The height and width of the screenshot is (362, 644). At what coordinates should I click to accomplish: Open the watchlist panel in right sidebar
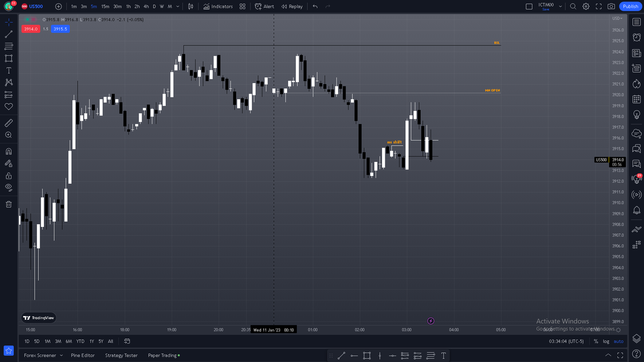point(636,22)
